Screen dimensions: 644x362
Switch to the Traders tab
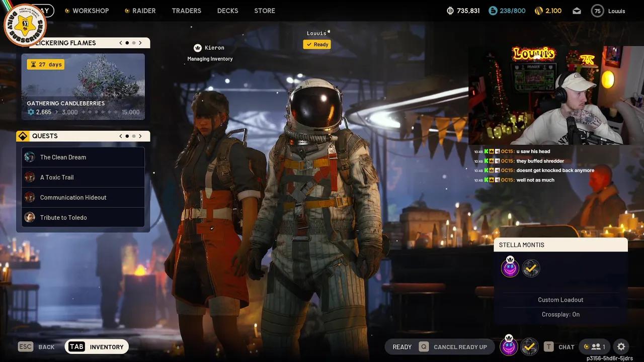186,10
